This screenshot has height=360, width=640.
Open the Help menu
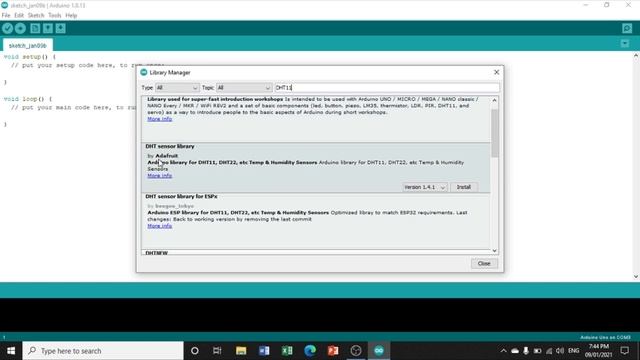click(71, 16)
